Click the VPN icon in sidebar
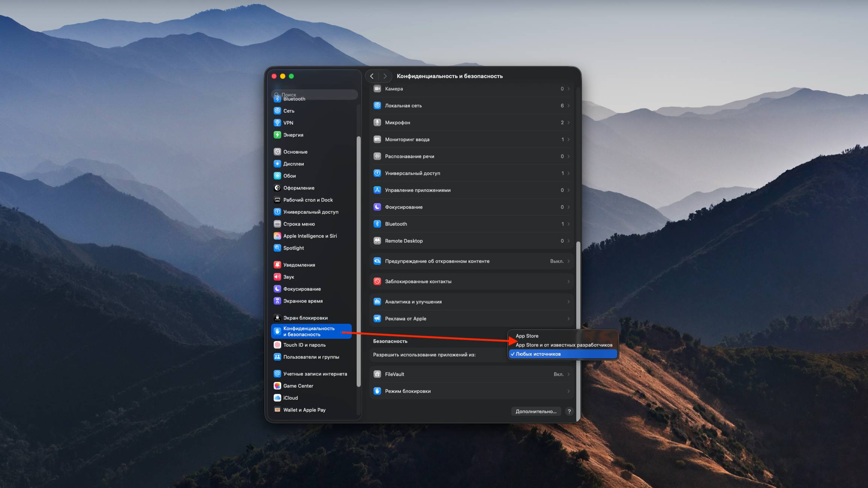 (x=277, y=123)
